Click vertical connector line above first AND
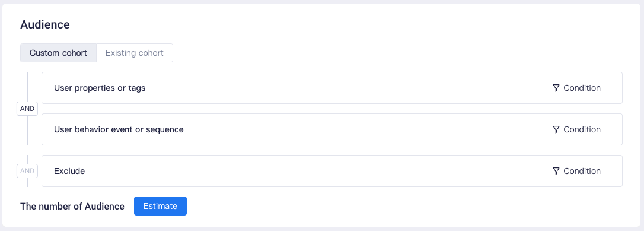Screen dimensions: 644x231 [x=27, y=87]
